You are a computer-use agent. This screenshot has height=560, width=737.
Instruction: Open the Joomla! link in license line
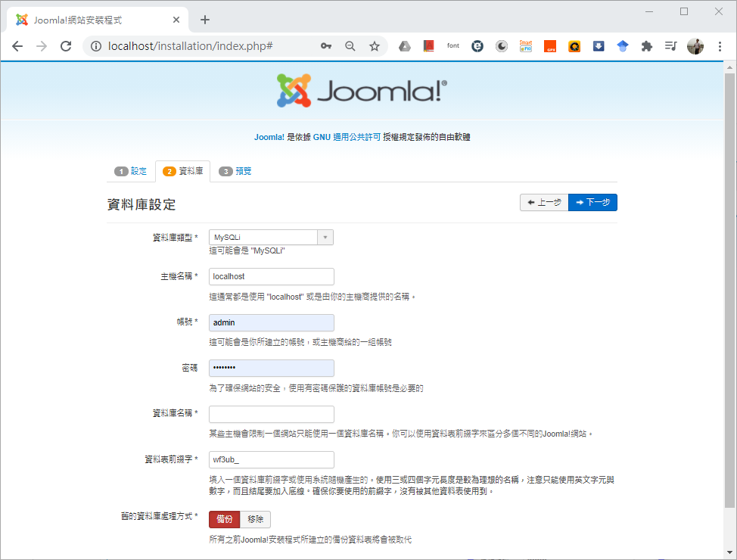click(x=269, y=137)
